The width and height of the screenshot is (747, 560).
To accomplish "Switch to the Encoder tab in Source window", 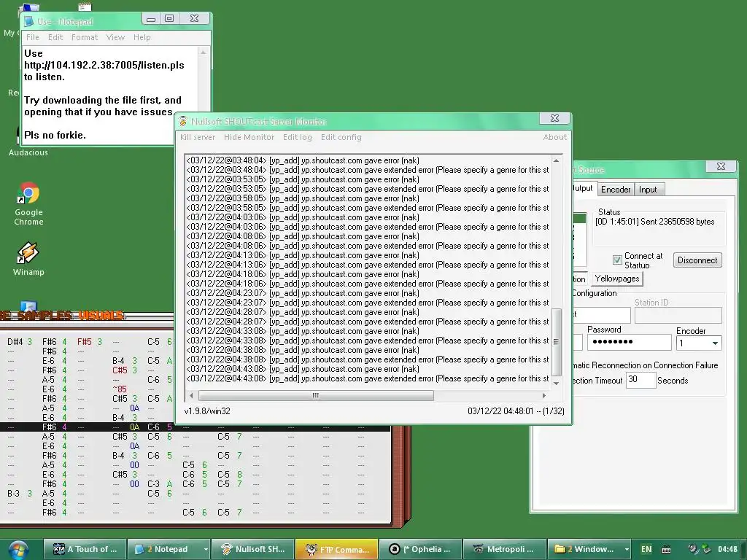I will click(616, 190).
